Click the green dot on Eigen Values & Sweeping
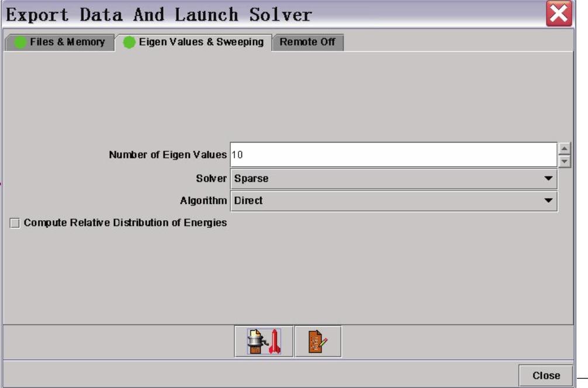Viewport: 588px width, 388px height. click(x=129, y=43)
